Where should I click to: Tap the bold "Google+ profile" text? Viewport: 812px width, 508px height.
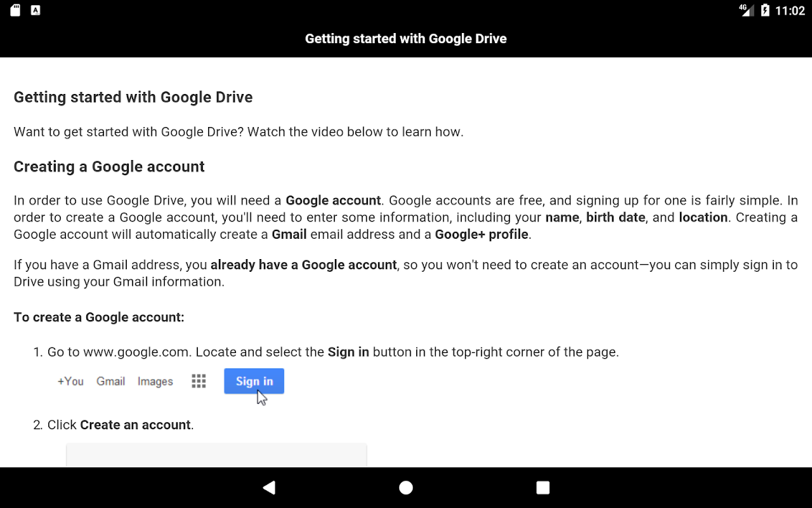pos(482,234)
